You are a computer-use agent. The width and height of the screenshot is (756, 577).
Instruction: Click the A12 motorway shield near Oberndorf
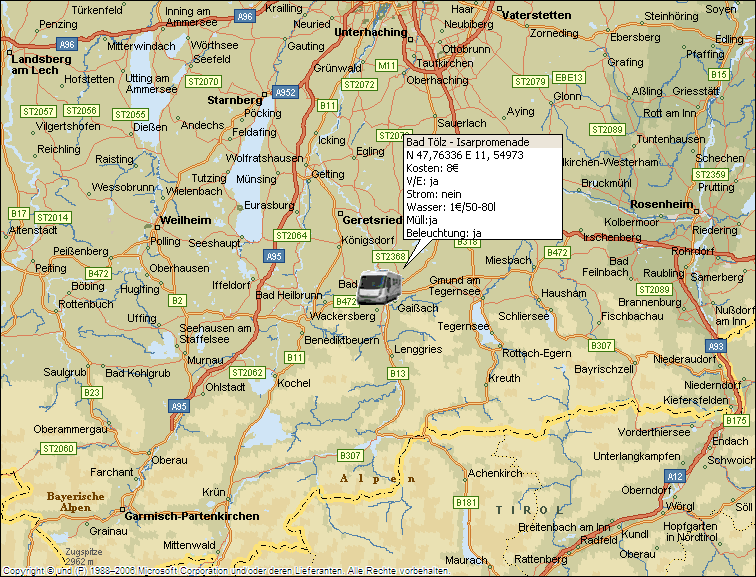[675, 476]
